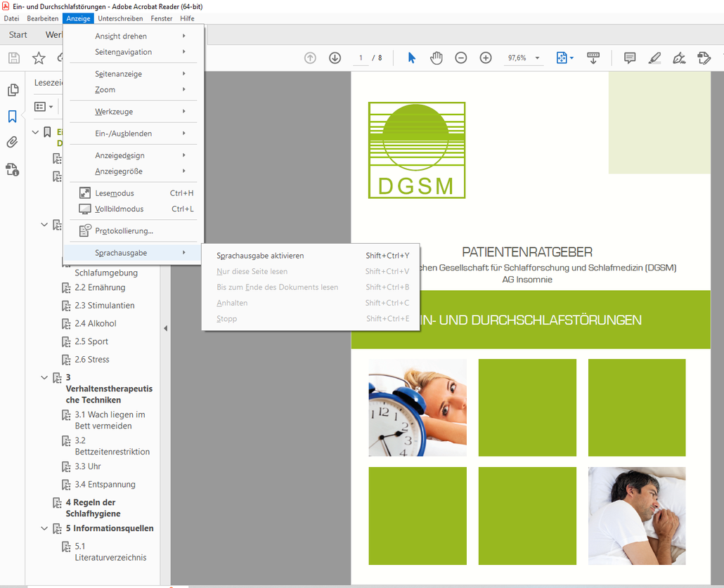
Task: Click the page number input field
Action: tap(361, 58)
